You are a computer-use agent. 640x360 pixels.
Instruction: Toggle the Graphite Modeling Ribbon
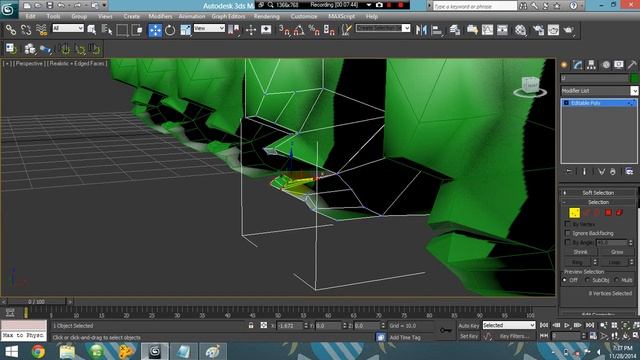tap(472, 30)
